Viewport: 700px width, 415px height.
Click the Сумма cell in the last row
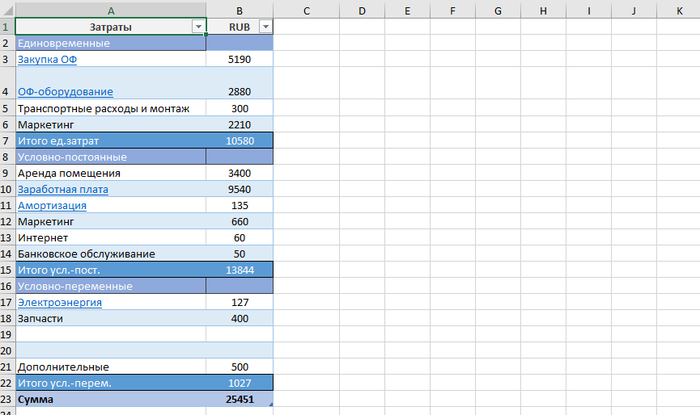[110, 399]
